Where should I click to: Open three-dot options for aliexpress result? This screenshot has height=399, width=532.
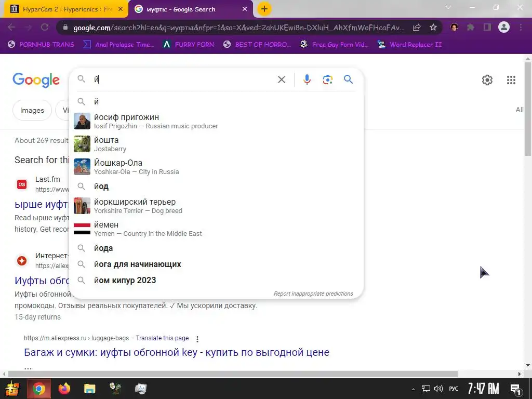pyautogui.click(x=197, y=339)
